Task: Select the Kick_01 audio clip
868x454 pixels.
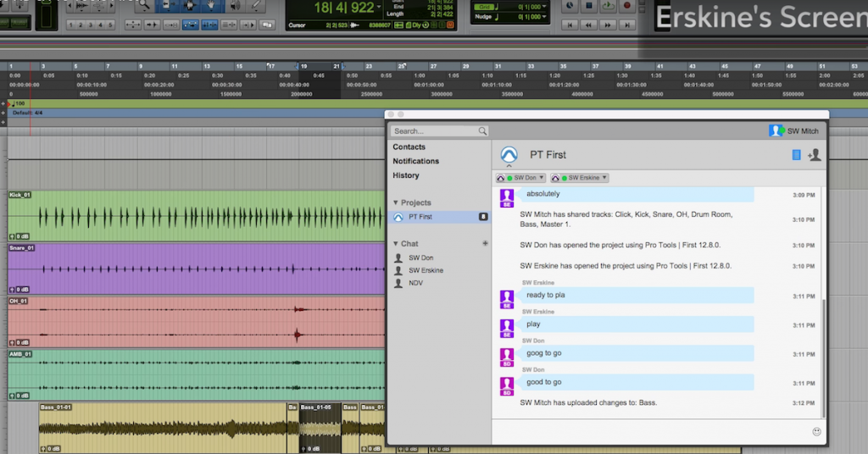Action: 196,216
